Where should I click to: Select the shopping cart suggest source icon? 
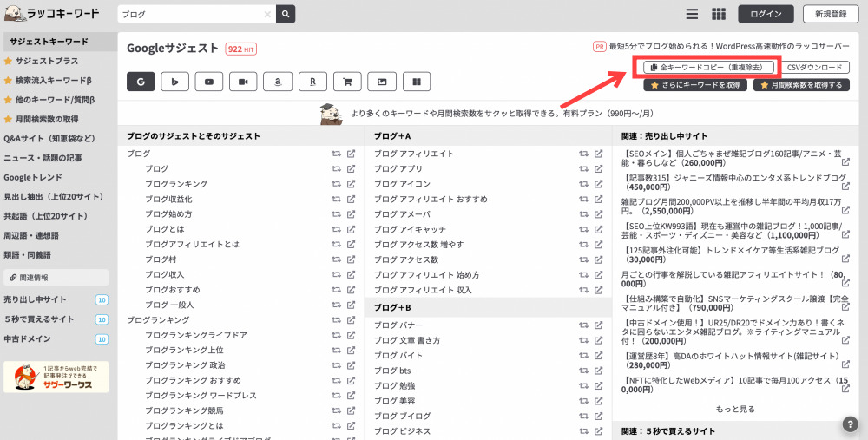point(348,82)
